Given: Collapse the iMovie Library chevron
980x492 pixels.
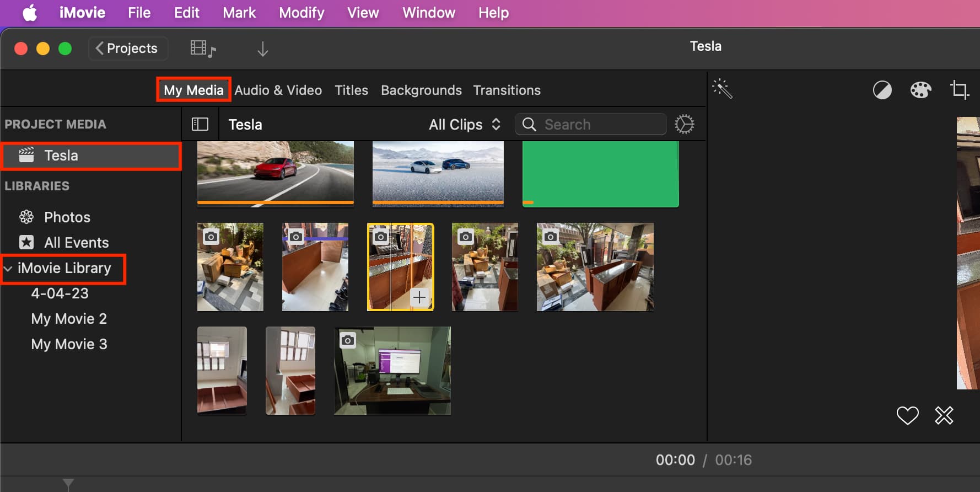Looking at the screenshot, I should tap(8, 269).
